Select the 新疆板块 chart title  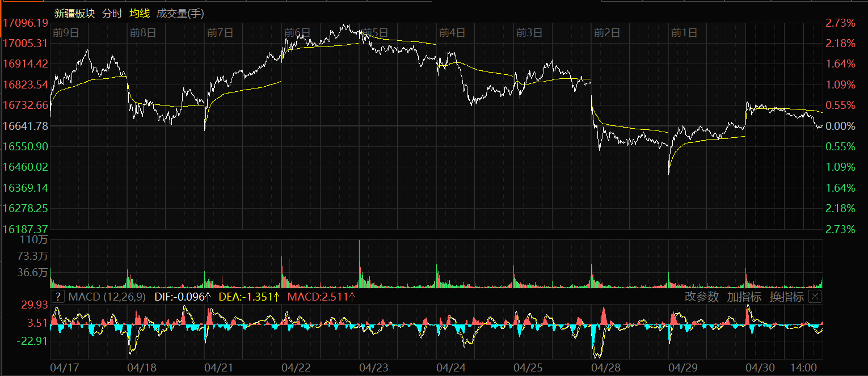75,13
